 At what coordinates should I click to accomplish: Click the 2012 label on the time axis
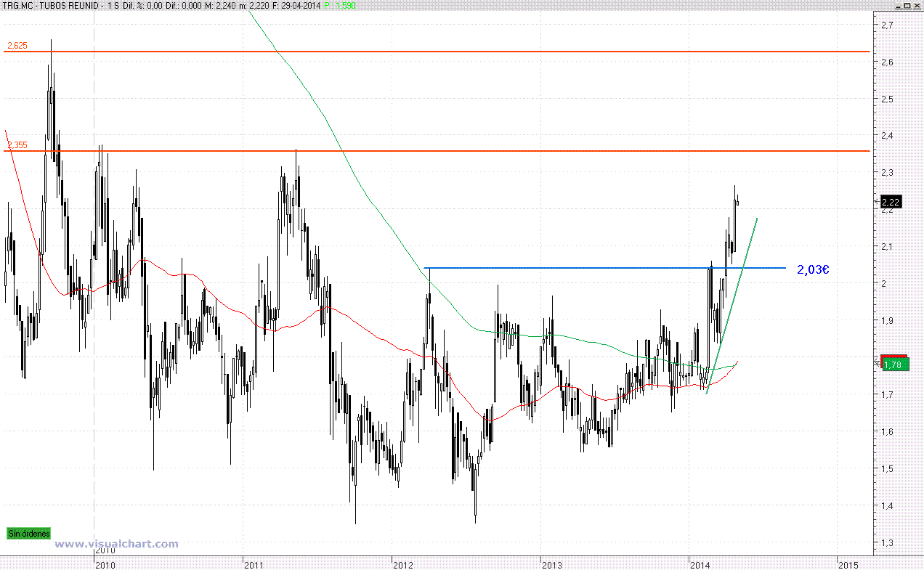pyautogui.click(x=402, y=564)
